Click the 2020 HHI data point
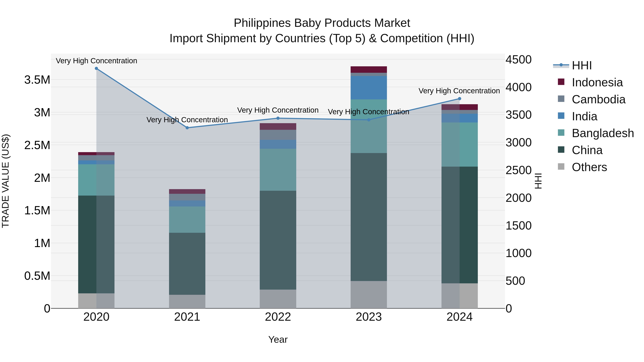Image resolution: width=644 pixels, height=362 pixels. (96, 68)
